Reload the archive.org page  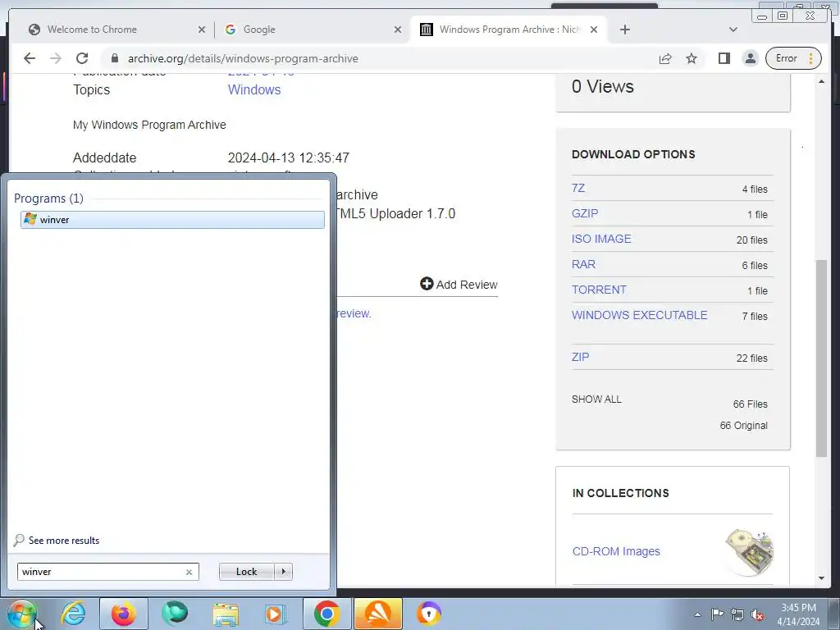[x=82, y=58]
